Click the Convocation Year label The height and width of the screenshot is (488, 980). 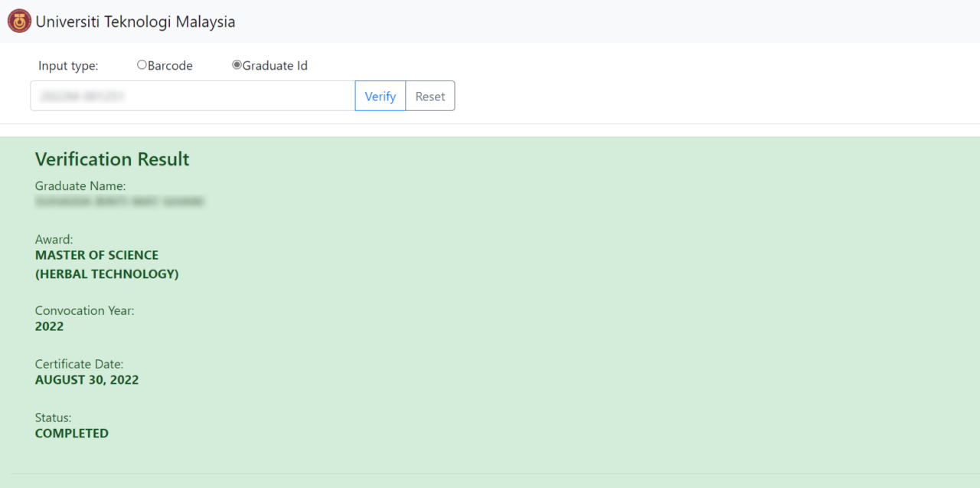(x=84, y=310)
